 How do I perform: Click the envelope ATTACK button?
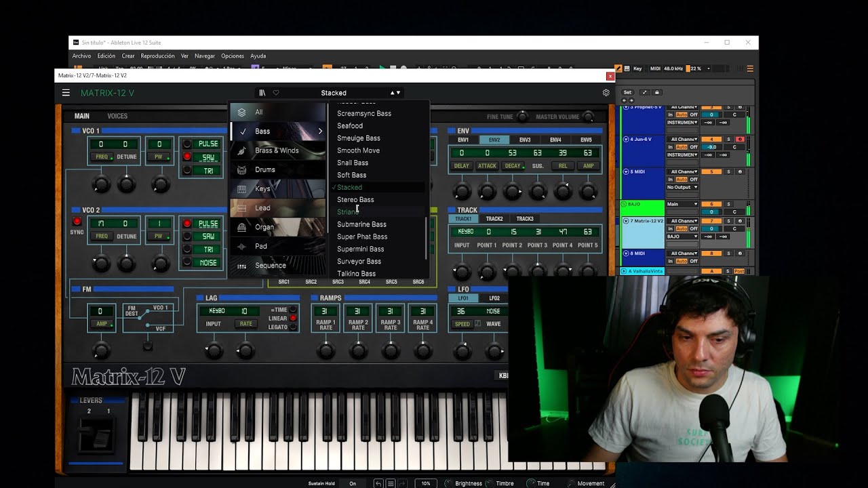click(x=487, y=166)
